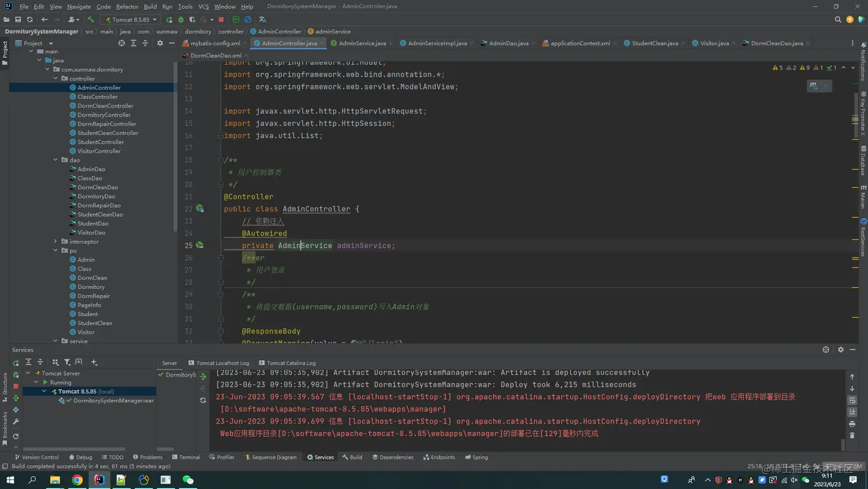The image size is (868, 489).
Task: Open Project panel gear options
Action: pos(160,43)
